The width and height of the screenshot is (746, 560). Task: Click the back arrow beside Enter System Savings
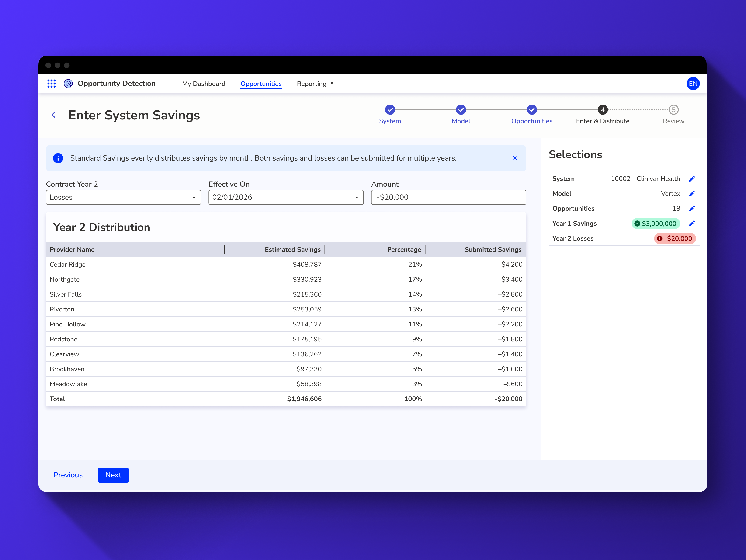point(53,115)
